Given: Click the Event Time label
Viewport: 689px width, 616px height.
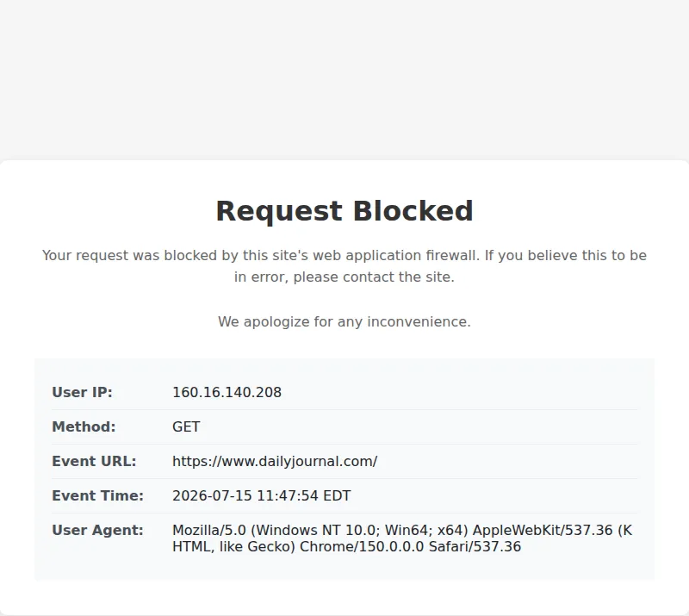Looking at the screenshot, I should click(97, 495).
